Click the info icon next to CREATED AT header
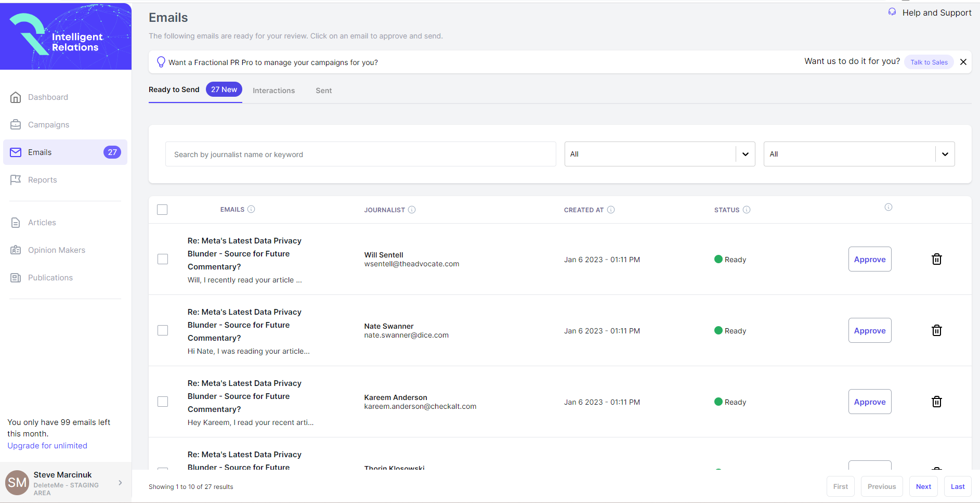The width and height of the screenshot is (980, 503). point(611,210)
